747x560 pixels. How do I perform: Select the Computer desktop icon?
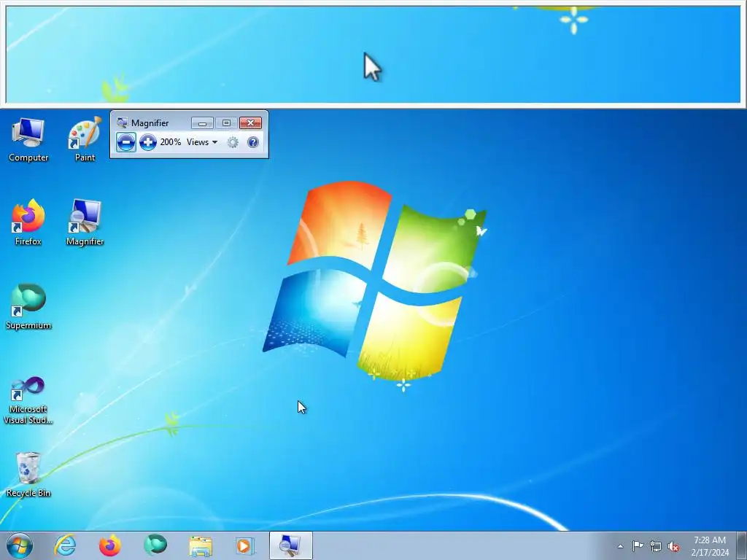28,139
